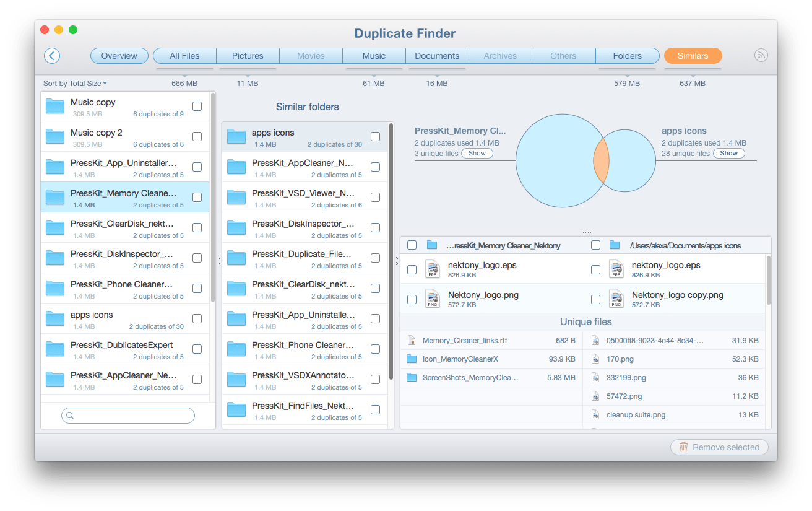Click the PNG icon for Nektony_logo.png

432,299
